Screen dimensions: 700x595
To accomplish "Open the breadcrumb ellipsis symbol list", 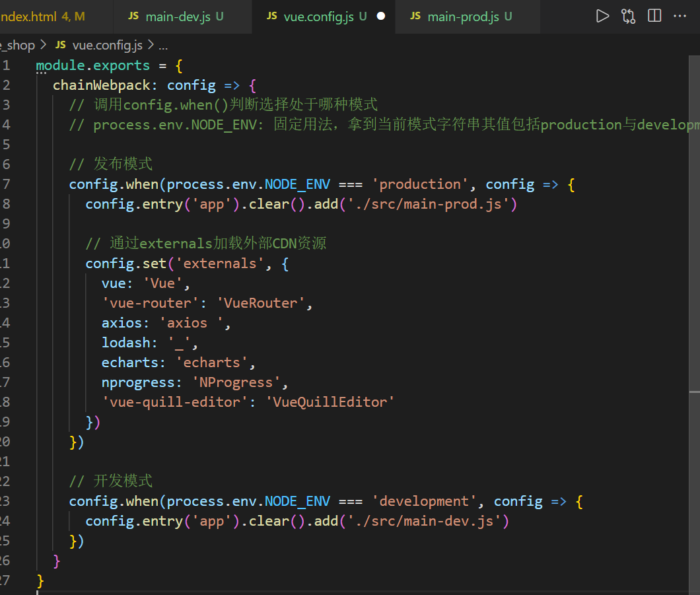I will 164,45.
